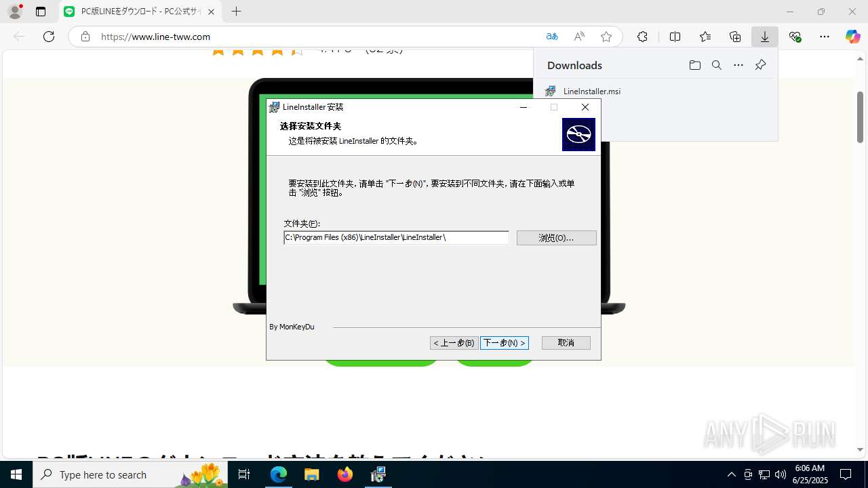Open volume control in system tray
The image size is (868, 488).
click(781, 474)
